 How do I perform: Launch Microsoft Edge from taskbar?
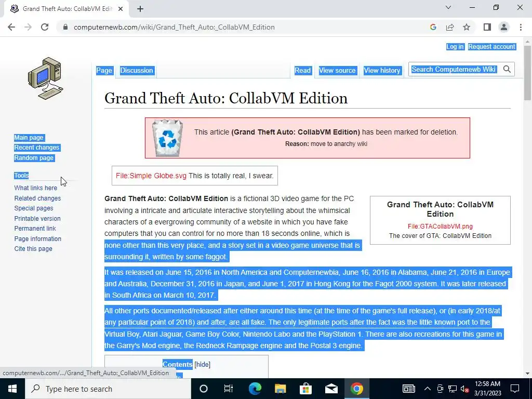click(255, 389)
